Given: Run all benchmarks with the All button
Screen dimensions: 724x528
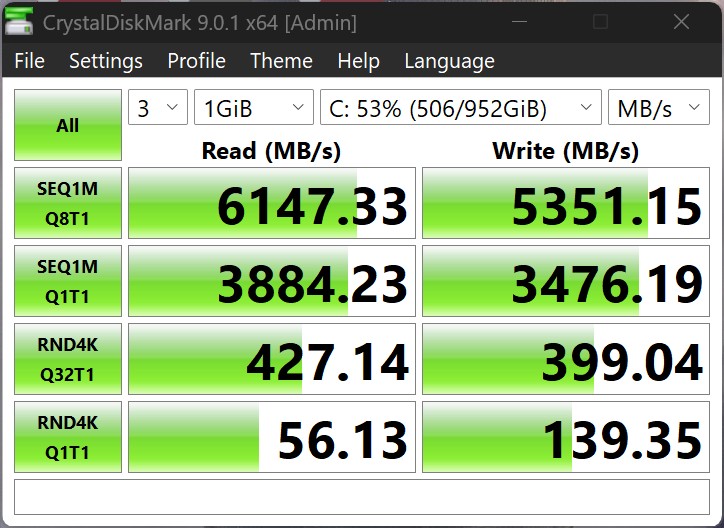Looking at the screenshot, I should [68, 125].
